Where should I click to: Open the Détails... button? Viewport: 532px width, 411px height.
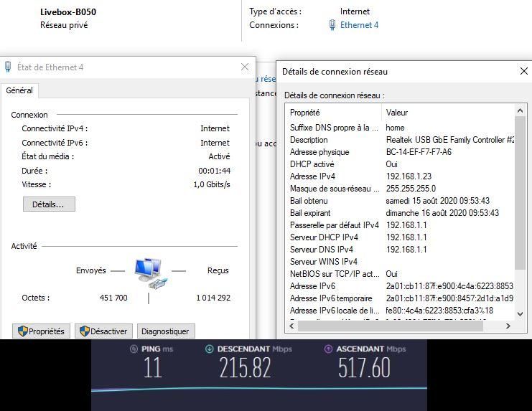coord(49,204)
